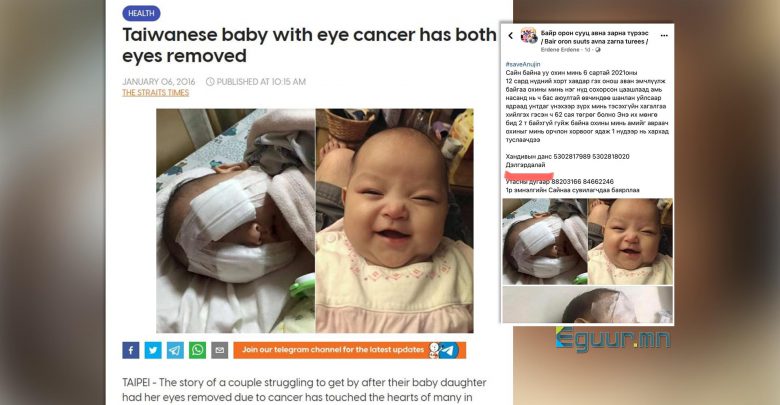Screen dimensions: 780x405
Task: Share via the WhatsApp icon
Action: (x=197, y=350)
